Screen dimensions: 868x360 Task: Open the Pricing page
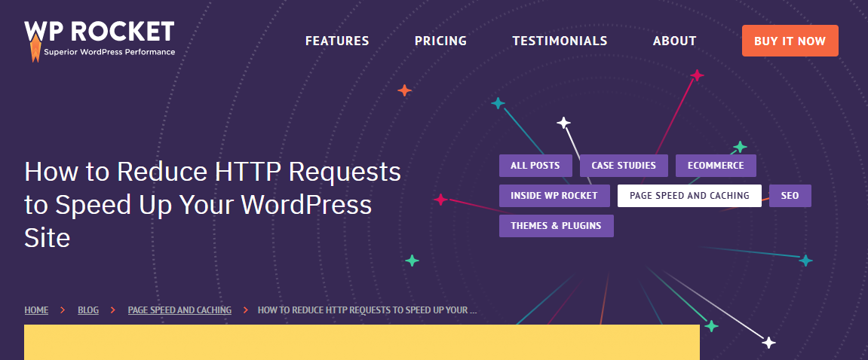click(x=440, y=41)
